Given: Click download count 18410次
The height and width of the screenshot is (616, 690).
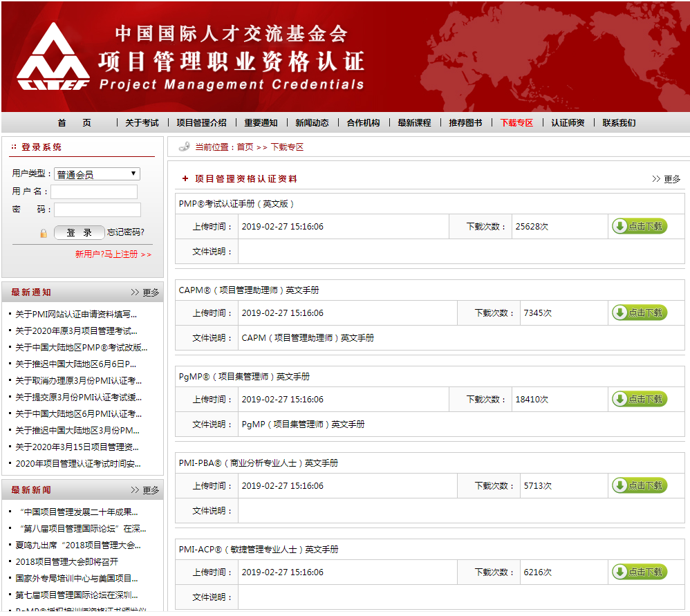Looking at the screenshot, I should click(x=532, y=400).
